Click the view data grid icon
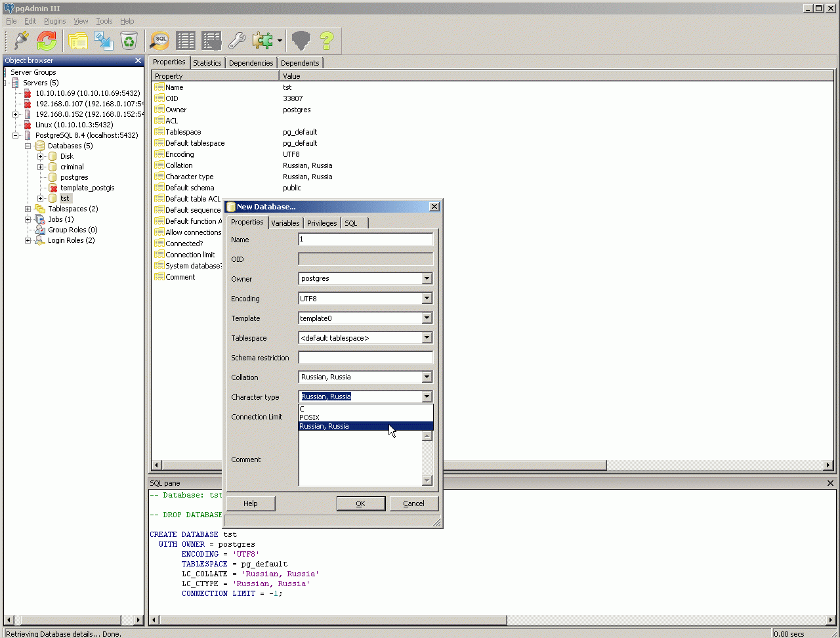Image resolution: width=840 pixels, height=638 pixels. (x=186, y=41)
